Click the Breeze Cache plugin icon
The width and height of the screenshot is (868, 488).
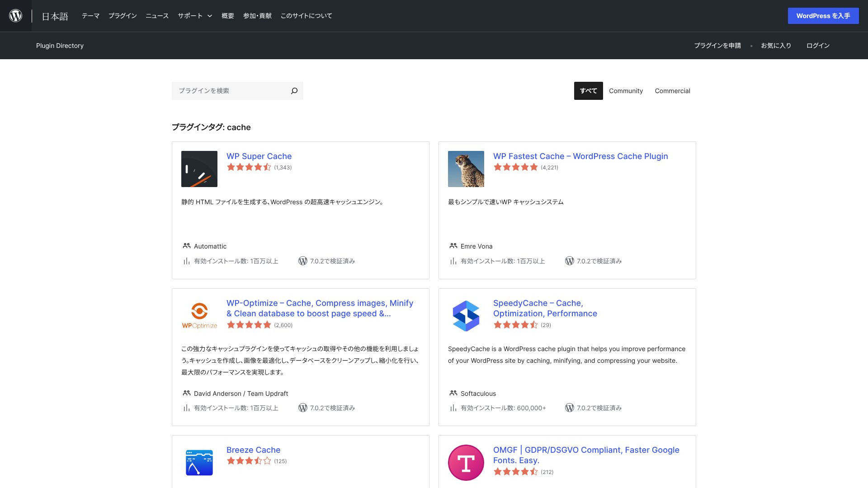[x=199, y=463]
